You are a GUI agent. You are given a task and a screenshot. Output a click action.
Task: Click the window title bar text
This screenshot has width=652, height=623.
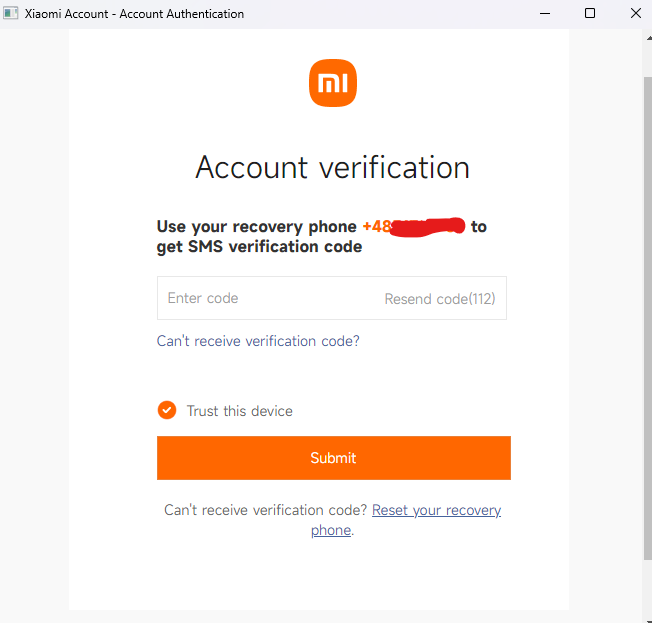pyautogui.click(x=136, y=14)
